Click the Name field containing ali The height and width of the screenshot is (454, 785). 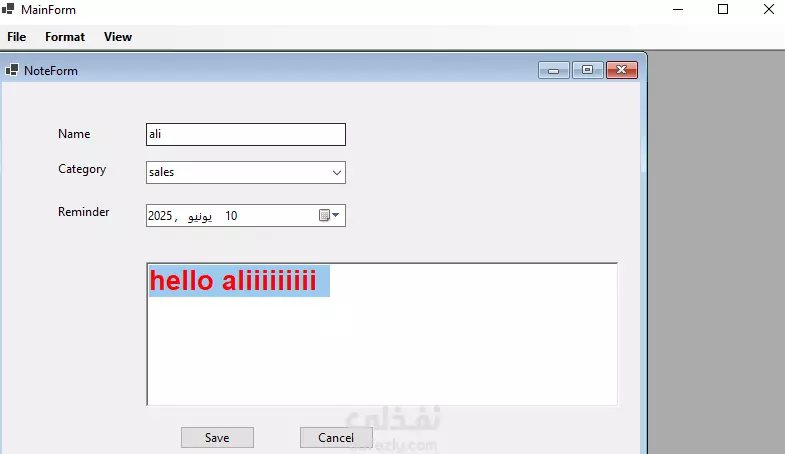[x=246, y=135]
